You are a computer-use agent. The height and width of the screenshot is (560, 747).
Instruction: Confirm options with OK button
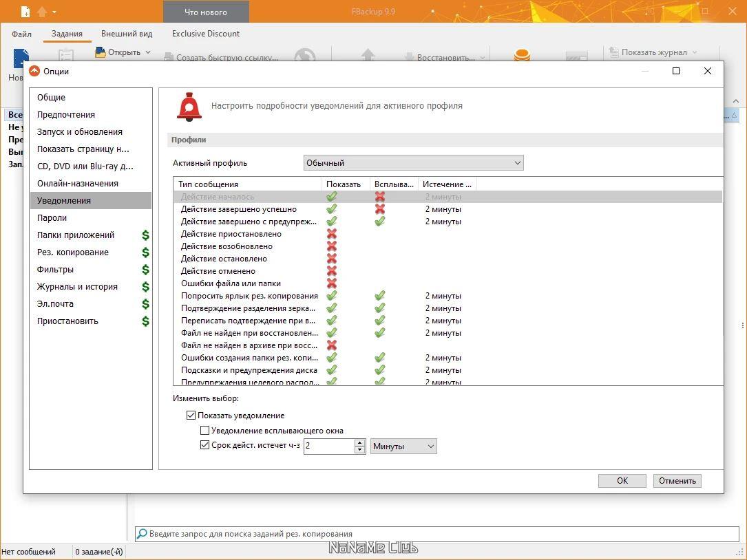click(x=622, y=480)
